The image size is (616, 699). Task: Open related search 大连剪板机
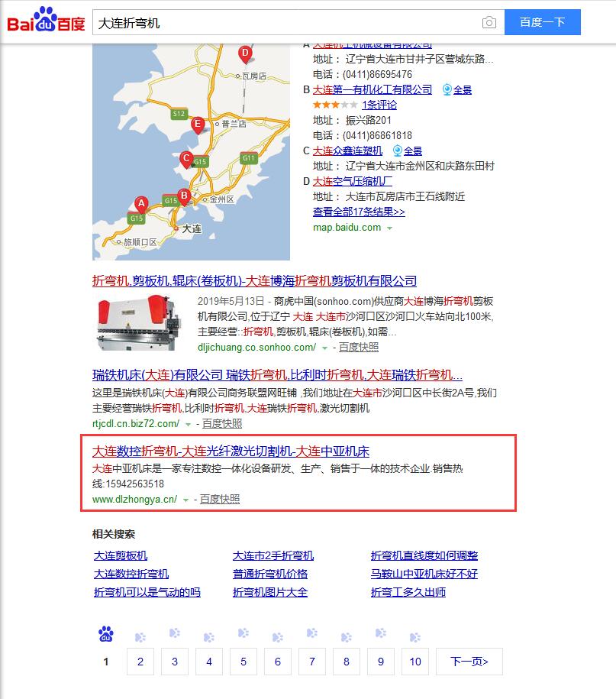tap(121, 556)
